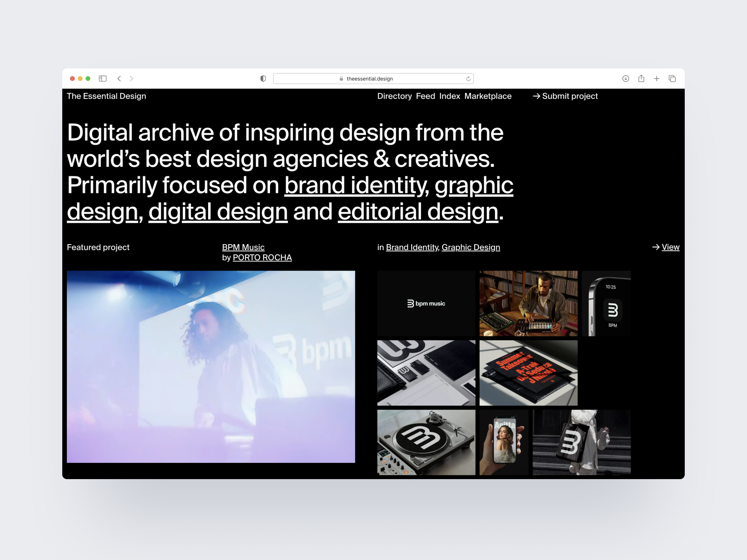The width and height of the screenshot is (747, 560).
Task: Maximize the window with the green button
Action: [88, 79]
